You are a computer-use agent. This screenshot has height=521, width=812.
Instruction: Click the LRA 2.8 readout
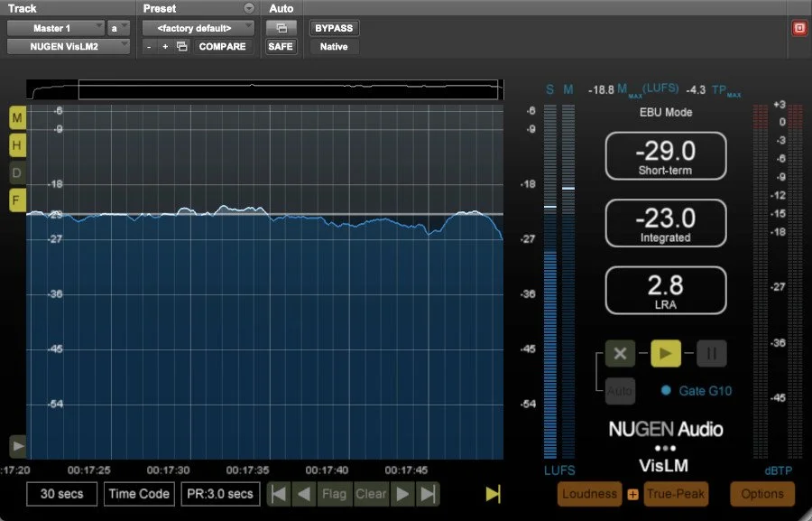point(666,291)
